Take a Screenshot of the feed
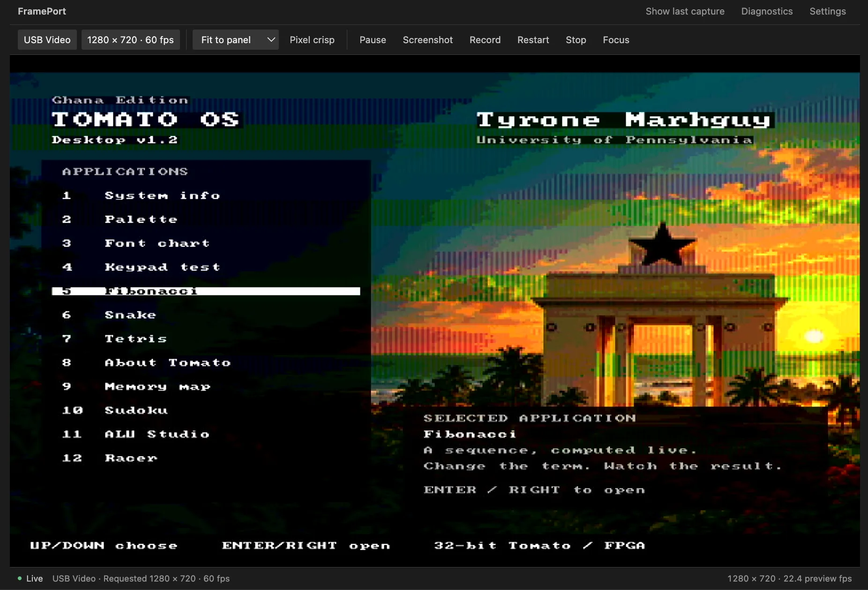The height and width of the screenshot is (590, 868). (428, 40)
